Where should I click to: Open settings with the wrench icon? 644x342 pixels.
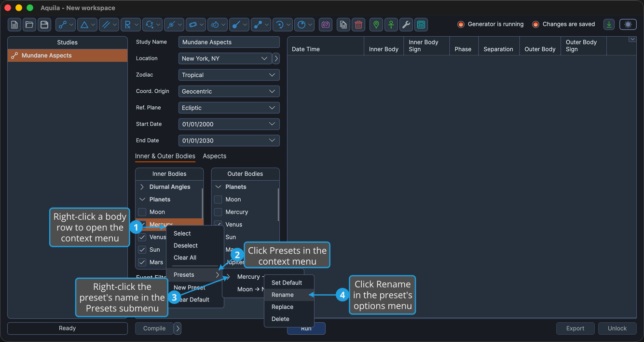(x=406, y=25)
